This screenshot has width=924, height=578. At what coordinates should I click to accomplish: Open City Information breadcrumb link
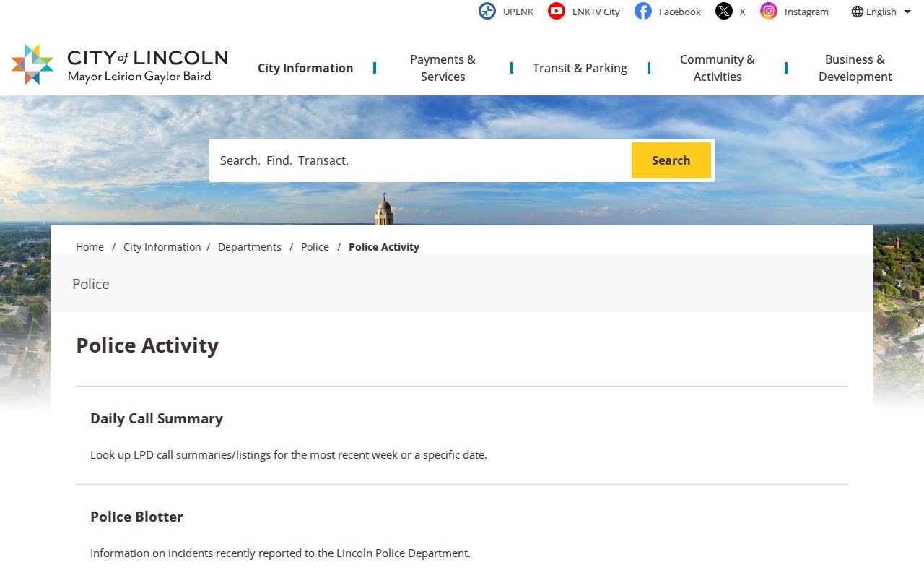coord(162,247)
